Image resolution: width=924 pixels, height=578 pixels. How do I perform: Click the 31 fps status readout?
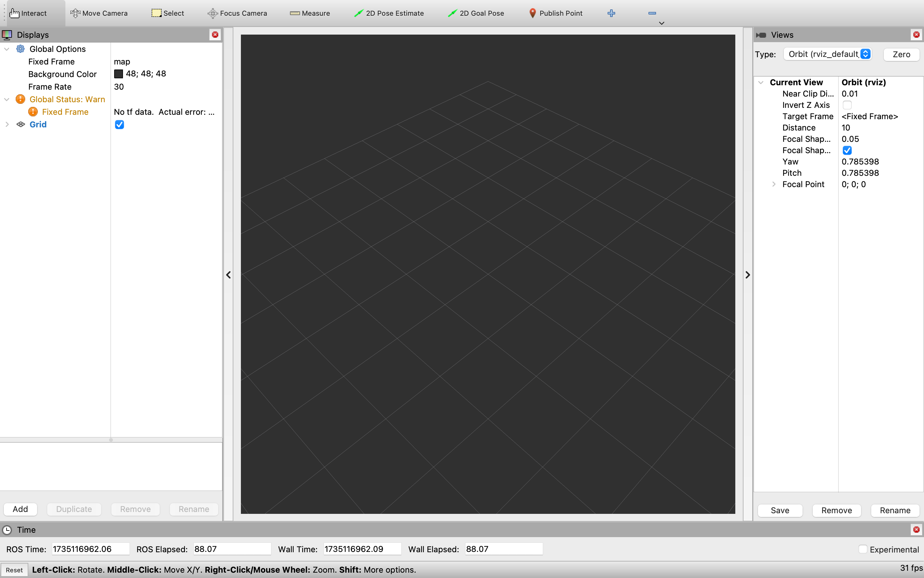click(911, 568)
